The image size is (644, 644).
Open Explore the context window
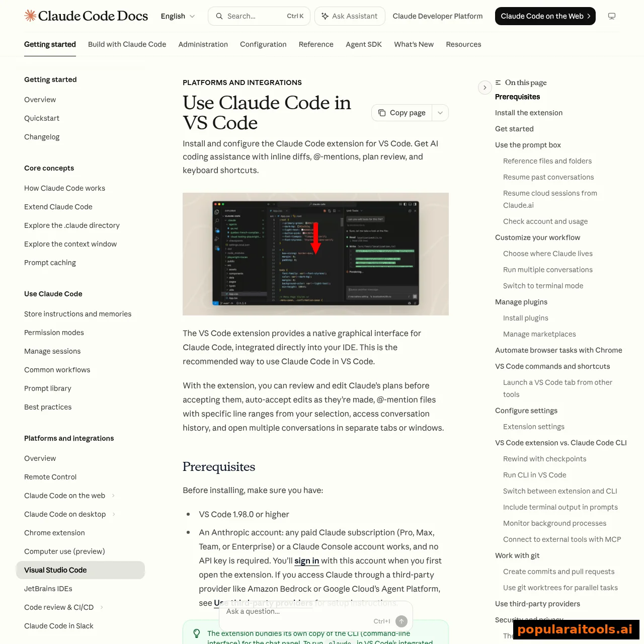point(70,244)
